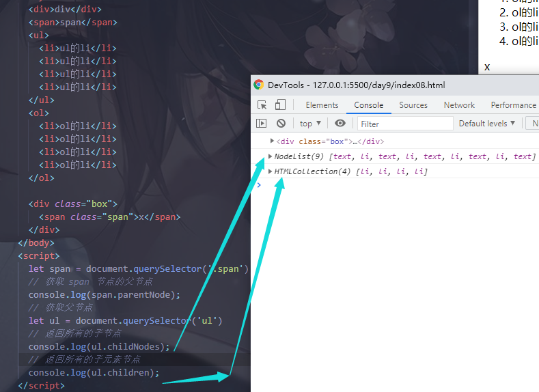Click the Chrome icon in the DevTools title bar

[258, 85]
